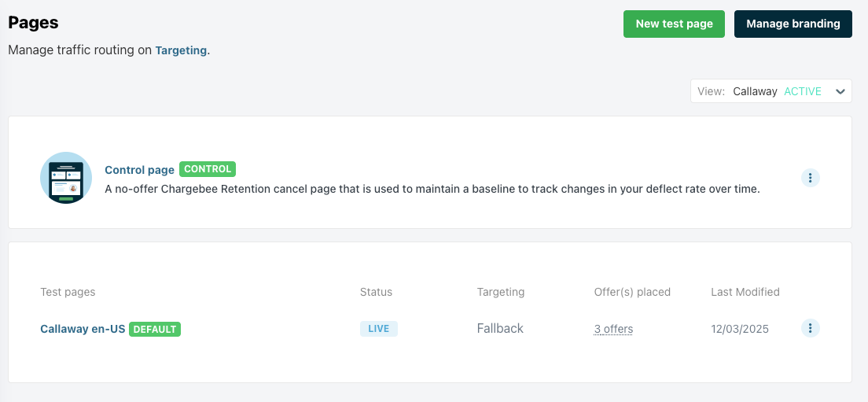Click the Test pages column header

point(68,292)
